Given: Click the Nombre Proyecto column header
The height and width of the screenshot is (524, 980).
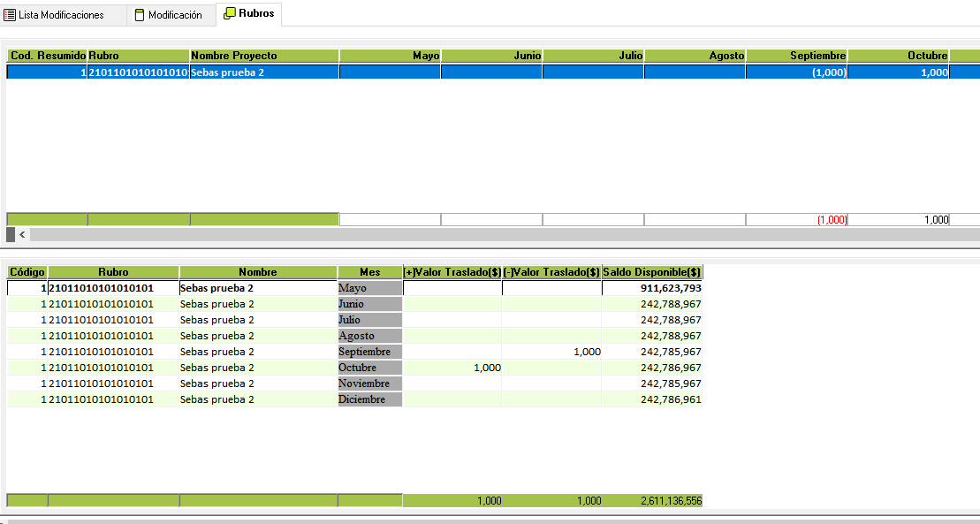Looking at the screenshot, I should coord(264,56).
